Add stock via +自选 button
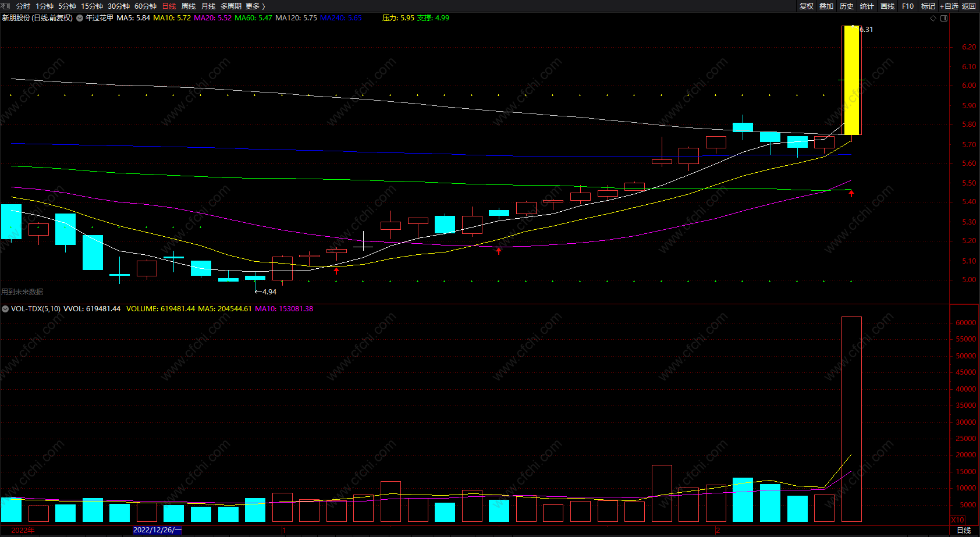This screenshot has height=537, width=980. (x=949, y=6)
